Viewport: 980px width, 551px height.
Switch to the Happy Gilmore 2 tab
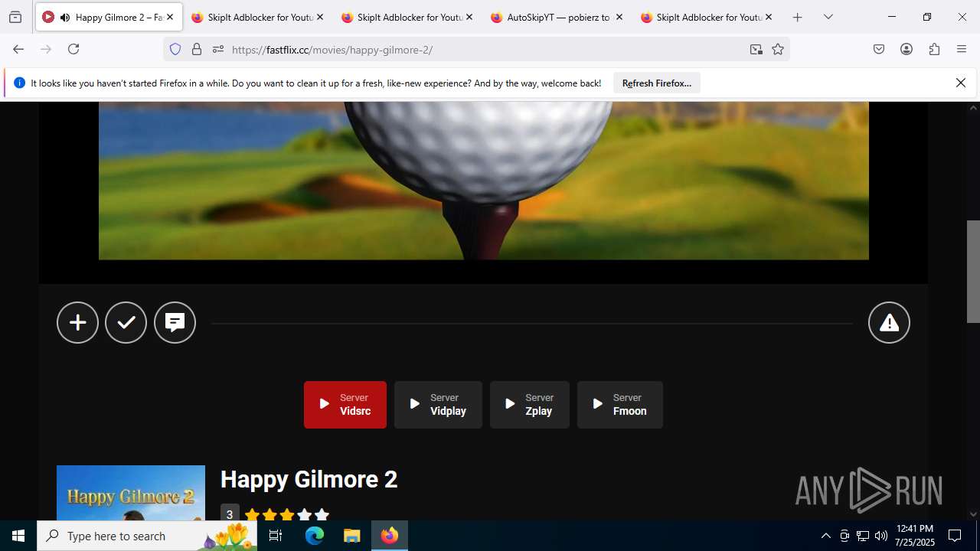(109, 17)
